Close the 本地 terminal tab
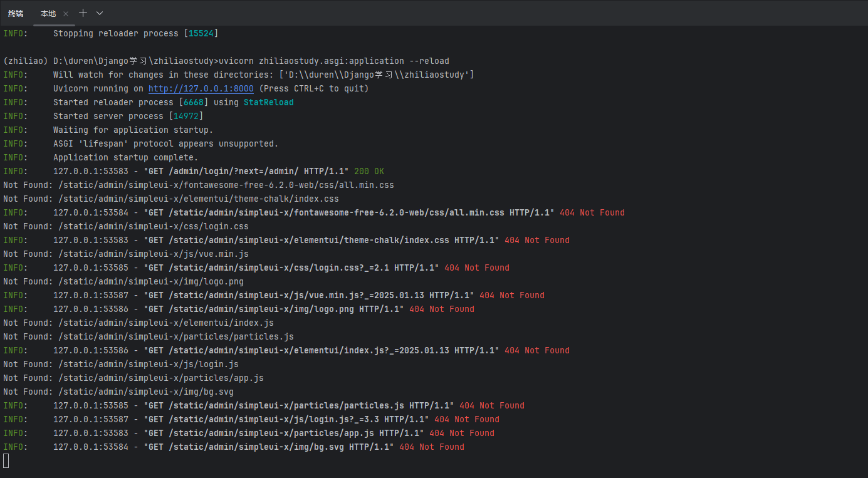Viewport: 868px width, 478px height. pos(66,13)
